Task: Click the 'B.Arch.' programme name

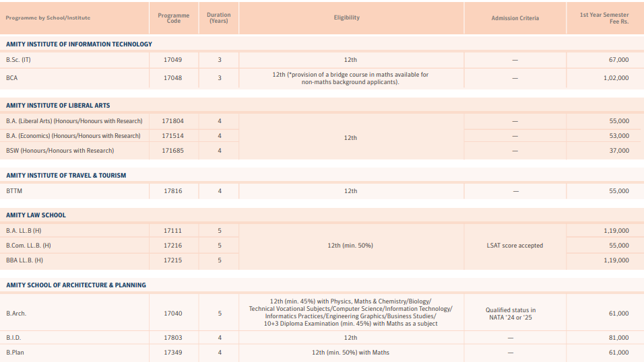Action: (16, 314)
